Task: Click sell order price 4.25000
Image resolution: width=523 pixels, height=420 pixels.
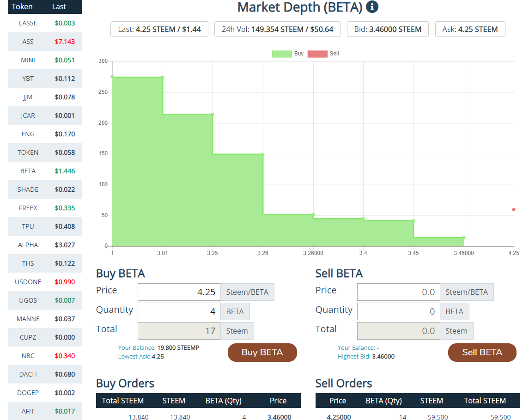Action: (x=339, y=417)
